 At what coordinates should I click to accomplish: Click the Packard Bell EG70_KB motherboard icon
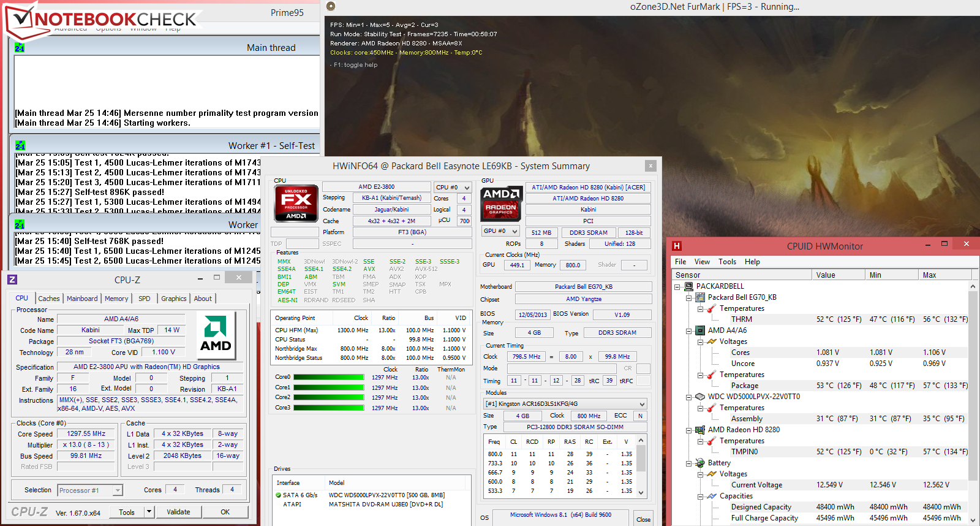[x=700, y=297]
